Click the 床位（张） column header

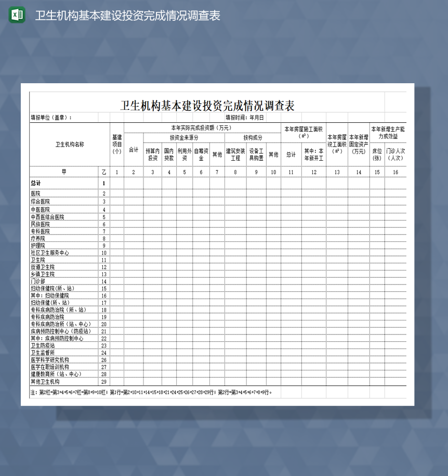pos(376,155)
